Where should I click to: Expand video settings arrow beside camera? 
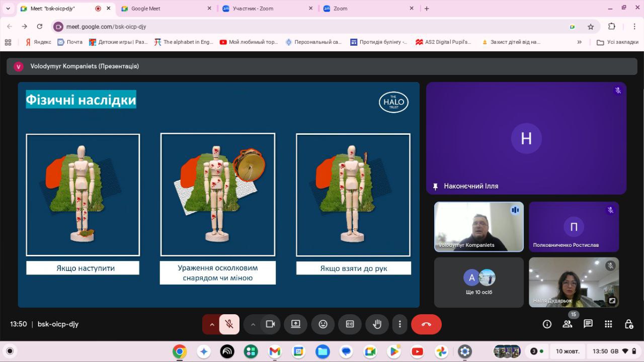253,324
